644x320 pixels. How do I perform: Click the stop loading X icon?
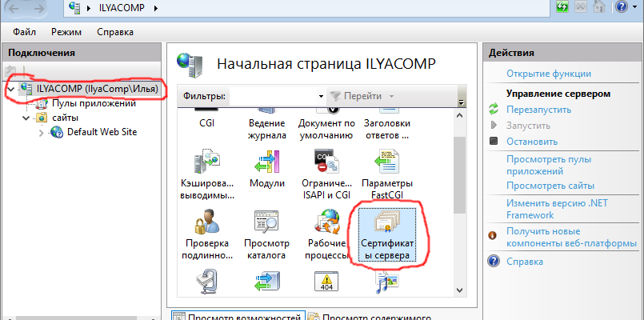[581, 6]
